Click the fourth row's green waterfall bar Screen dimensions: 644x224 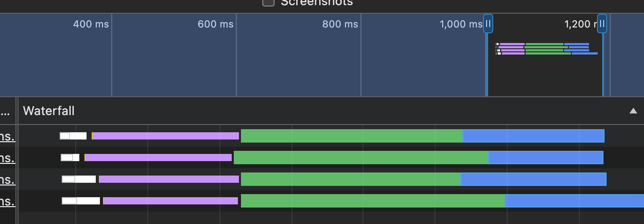coord(373,201)
